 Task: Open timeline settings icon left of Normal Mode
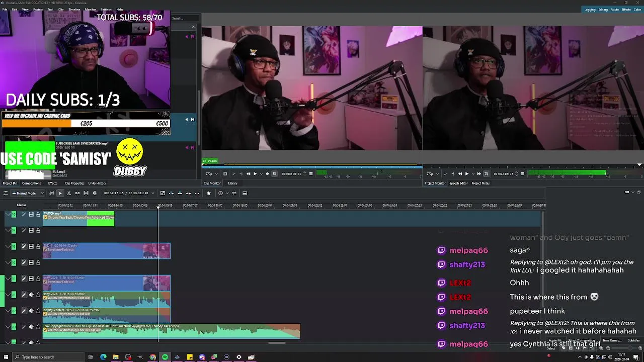tap(6, 193)
